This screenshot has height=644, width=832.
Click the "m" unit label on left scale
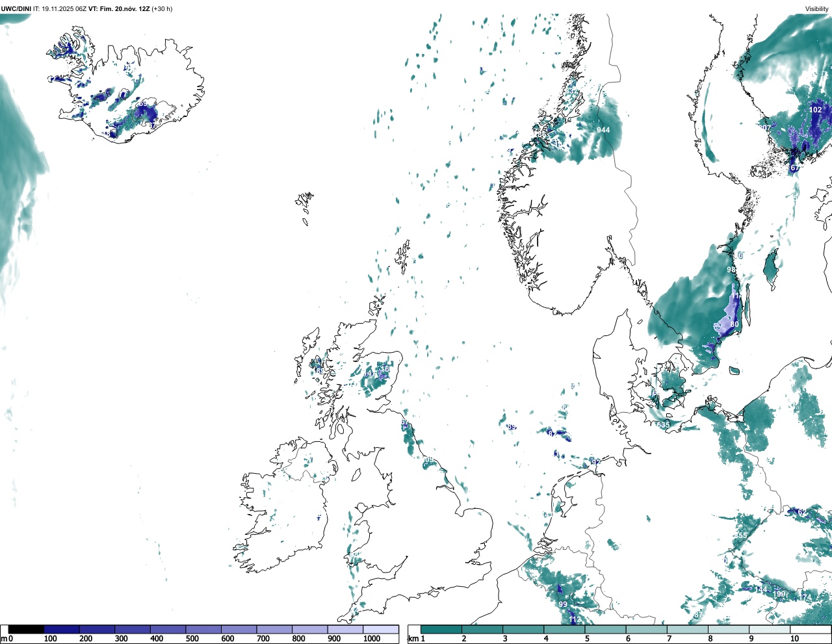tap(4, 639)
